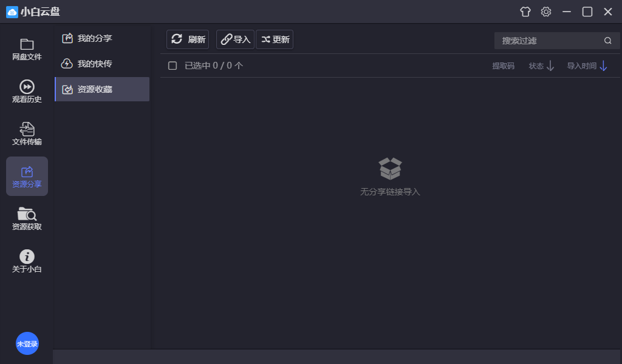Click the link icon on 导入 button
Screen dimensions: 622x364
227,39
